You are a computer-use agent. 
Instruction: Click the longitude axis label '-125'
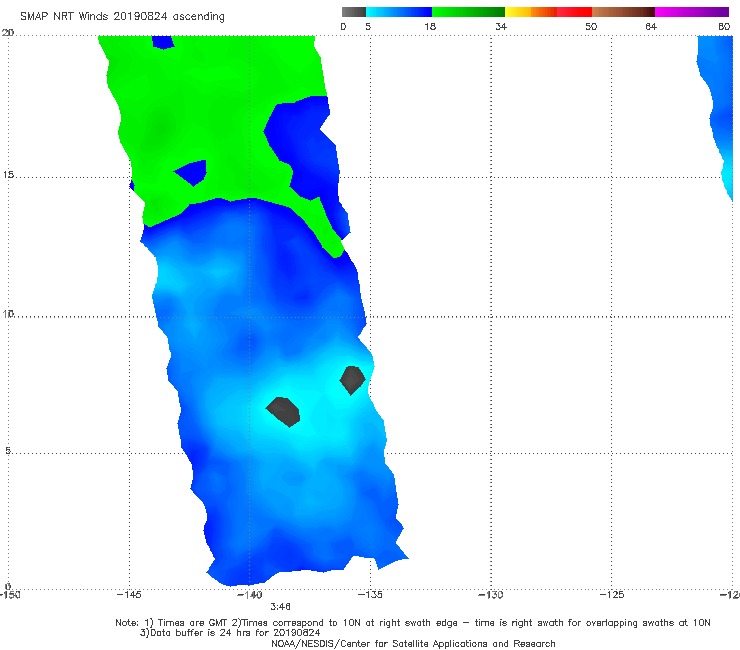611,594
